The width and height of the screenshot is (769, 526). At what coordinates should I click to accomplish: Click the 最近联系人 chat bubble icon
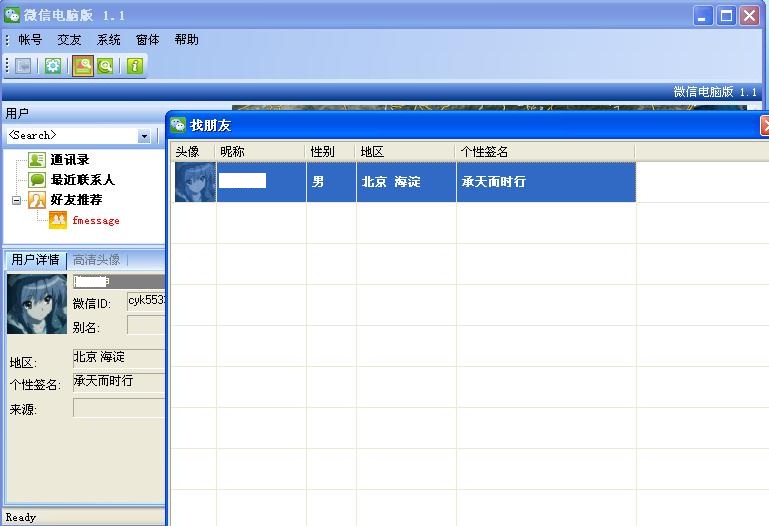point(37,180)
